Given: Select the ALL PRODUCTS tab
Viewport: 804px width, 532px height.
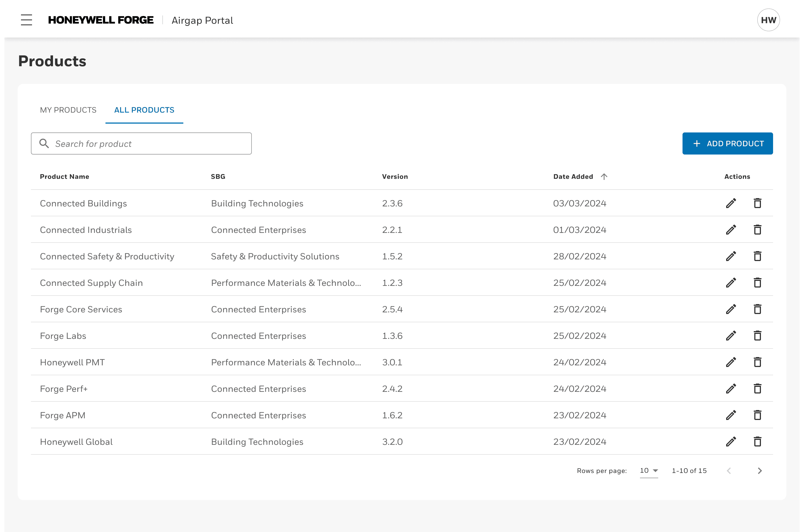Looking at the screenshot, I should pos(144,110).
